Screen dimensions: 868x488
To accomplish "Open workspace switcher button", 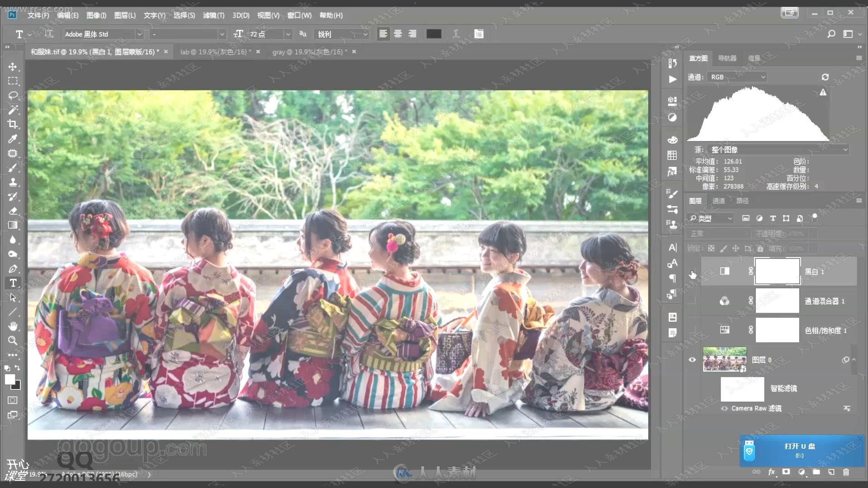I will tap(848, 34).
